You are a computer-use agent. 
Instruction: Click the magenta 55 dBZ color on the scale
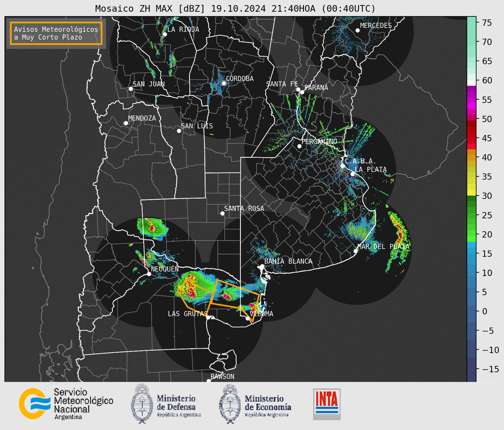[x=471, y=100]
